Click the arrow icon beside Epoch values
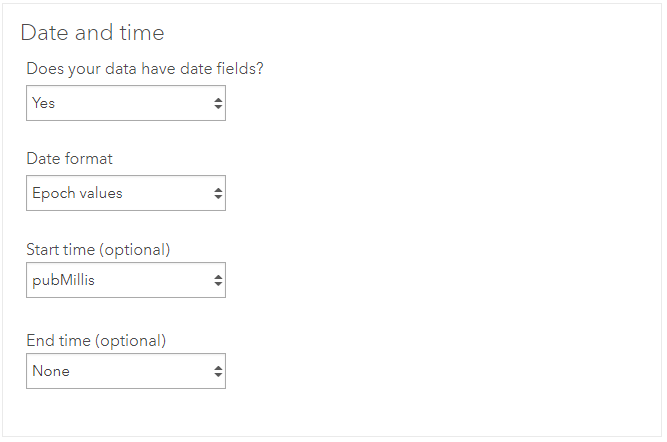The image size is (667, 442). coord(218,193)
